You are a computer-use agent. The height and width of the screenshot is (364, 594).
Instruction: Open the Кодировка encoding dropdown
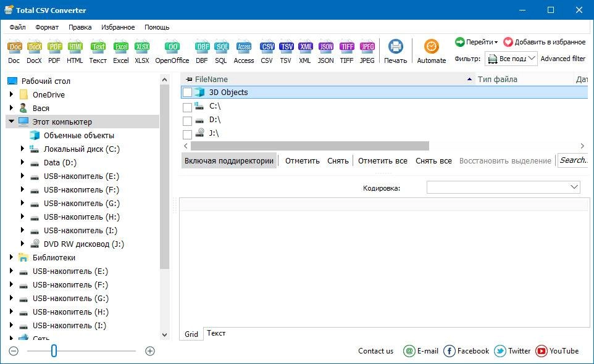(503, 188)
